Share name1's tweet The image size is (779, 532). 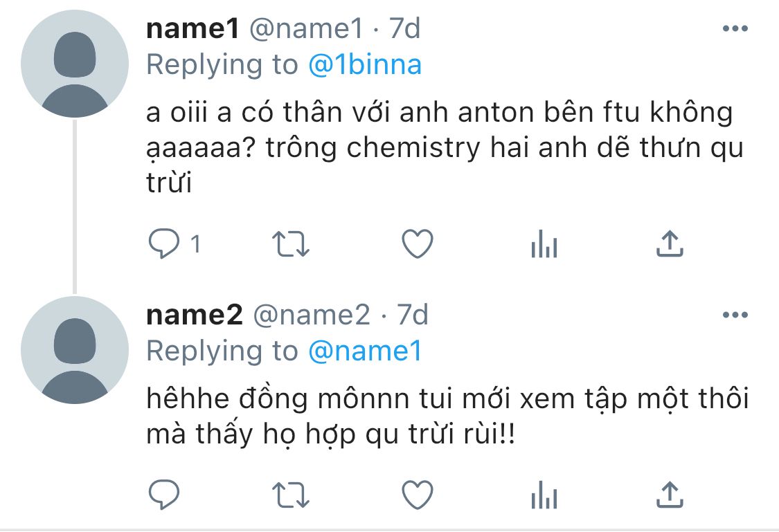[x=669, y=243]
